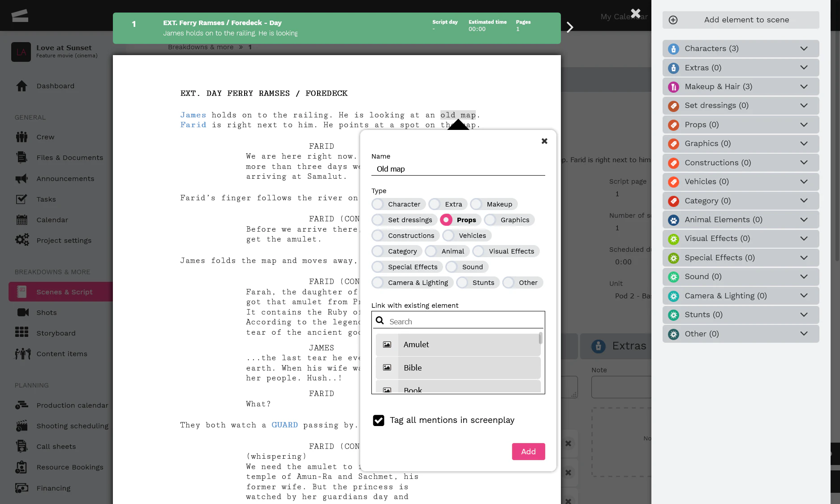Open the Storyboard section

tap(56, 333)
